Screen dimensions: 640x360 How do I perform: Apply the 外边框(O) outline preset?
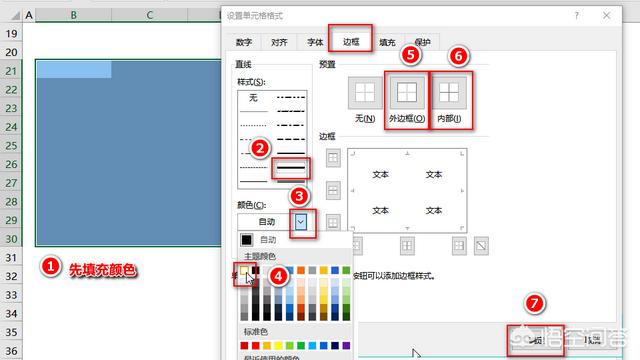[x=407, y=93]
